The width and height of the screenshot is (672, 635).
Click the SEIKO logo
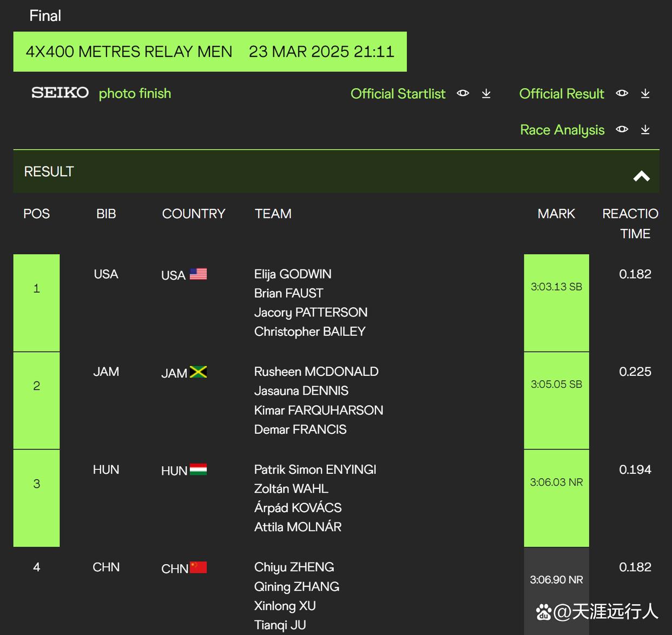[60, 92]
